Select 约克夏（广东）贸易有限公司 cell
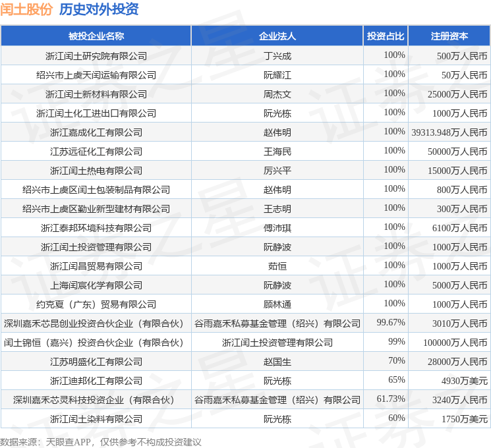The width and height of the screenshot is (491, 448). pos(96,304)
